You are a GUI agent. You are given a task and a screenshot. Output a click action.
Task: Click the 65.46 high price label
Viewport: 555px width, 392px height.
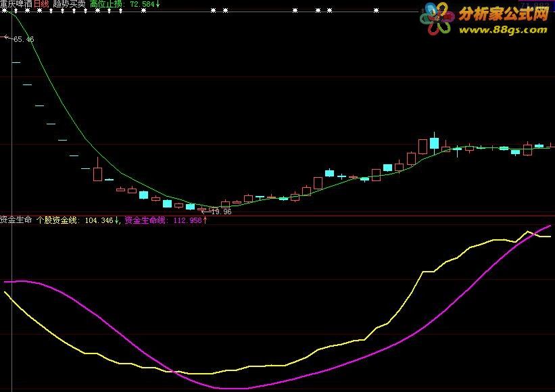(24, 39)
